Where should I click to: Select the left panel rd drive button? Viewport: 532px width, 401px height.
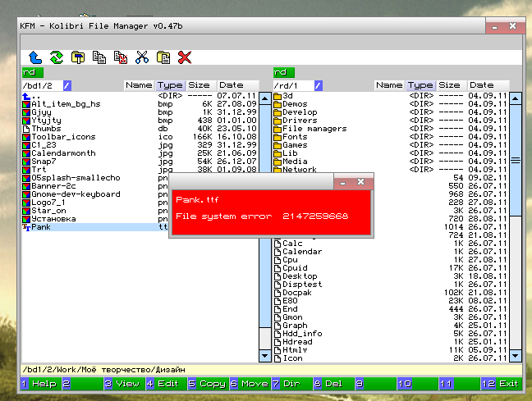coord(31,72)
